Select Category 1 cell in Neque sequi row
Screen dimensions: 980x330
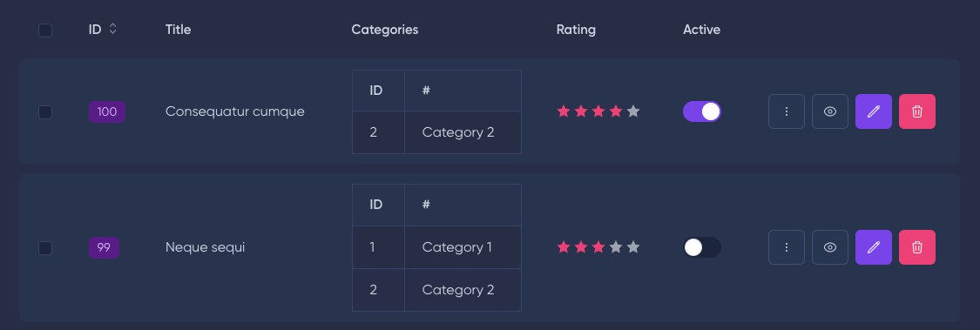click(x=463, y=247)
